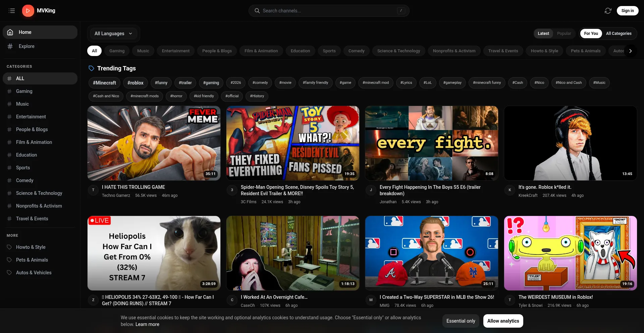This screenshot has width=644, height=333.
Task: Open the MLB The Show video thumbnail
Action: pyautogui.click(x=432, y=253)
